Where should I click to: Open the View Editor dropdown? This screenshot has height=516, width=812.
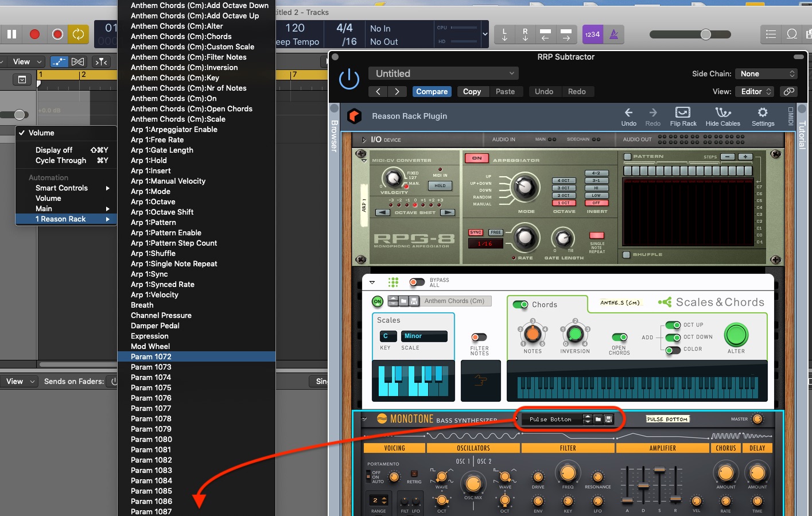pyautogui.click(x=755, y=91)
